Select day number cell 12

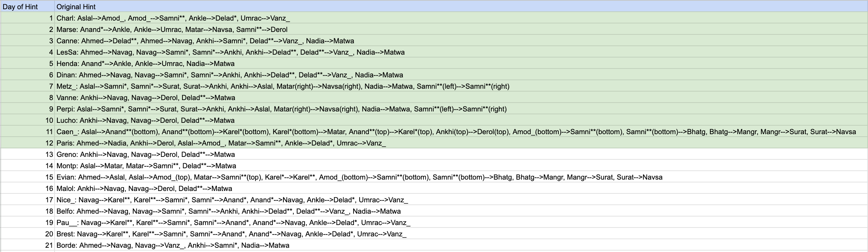pyautogui.click(x=28, y=143)
